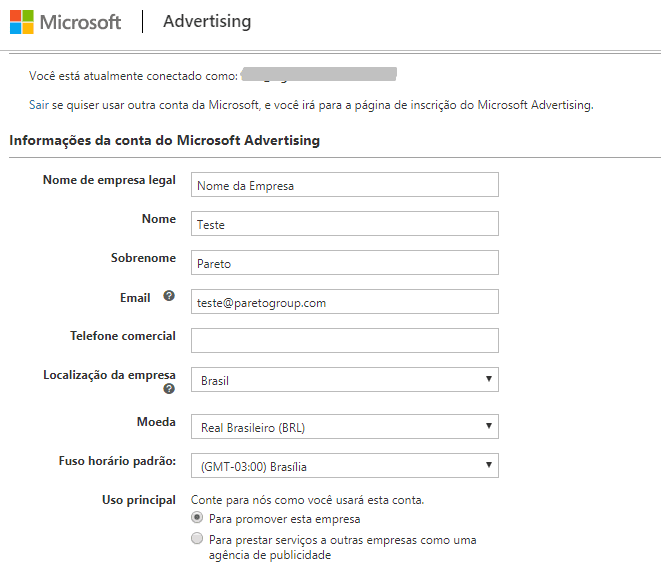Expand the Fuso horário padrão dropdown
This screenshot has height=572, width=661.
coord(345,465)
